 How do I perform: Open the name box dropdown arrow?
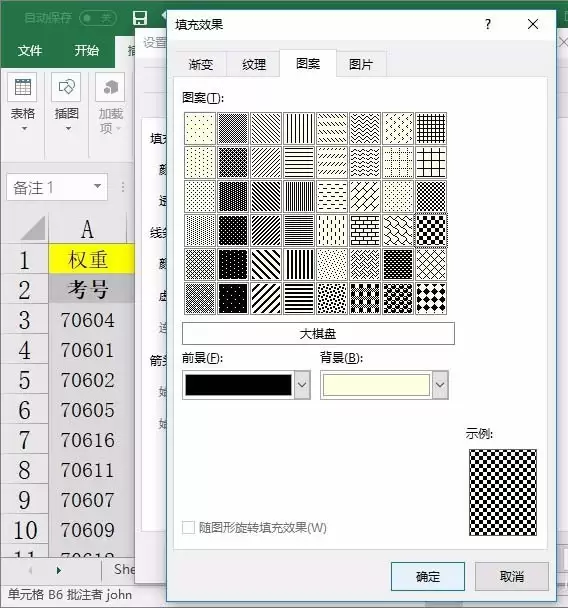tap(97, 187)
